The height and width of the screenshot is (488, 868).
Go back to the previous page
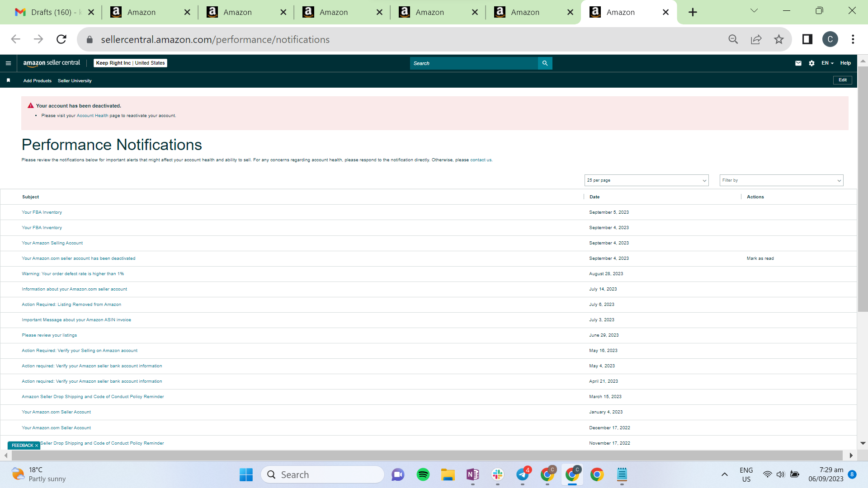pos(16,39)
